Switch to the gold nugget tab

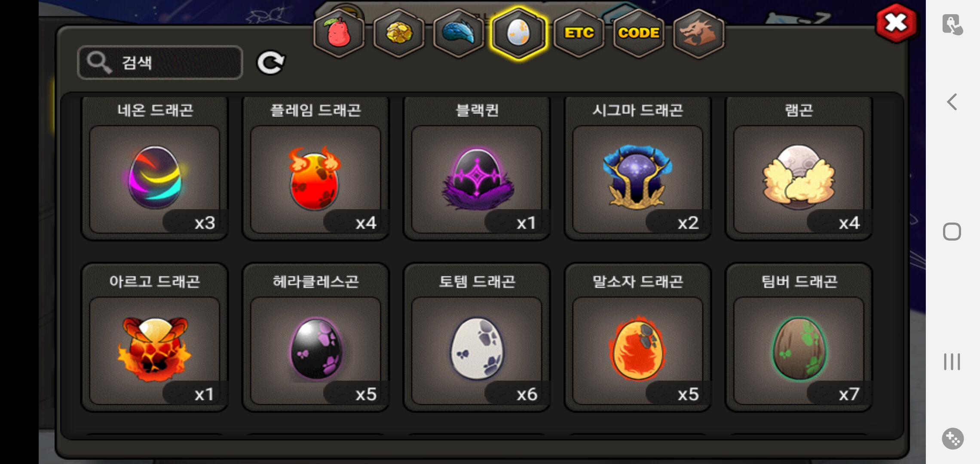click(x=399, y=34)
